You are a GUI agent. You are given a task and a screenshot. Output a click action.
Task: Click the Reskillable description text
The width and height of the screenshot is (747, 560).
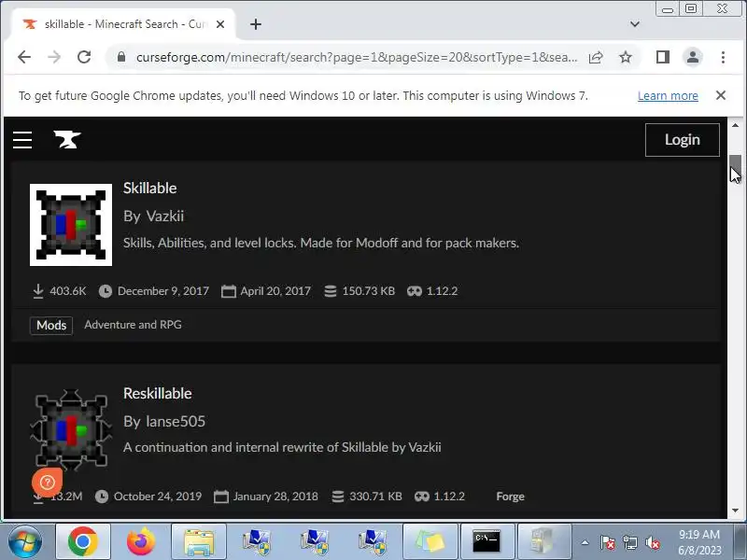click(282, 448)
